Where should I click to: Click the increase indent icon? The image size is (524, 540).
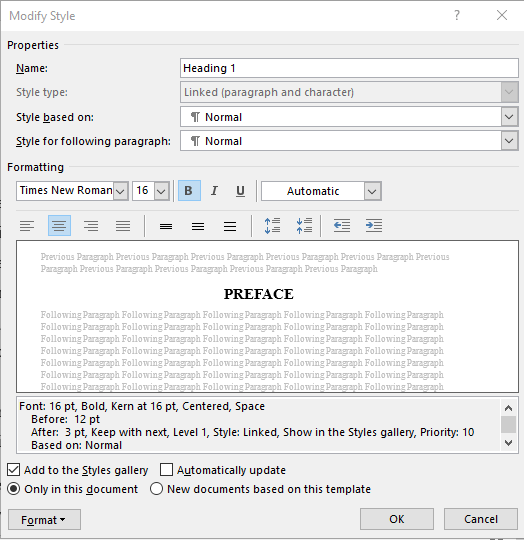click(374, 226)
